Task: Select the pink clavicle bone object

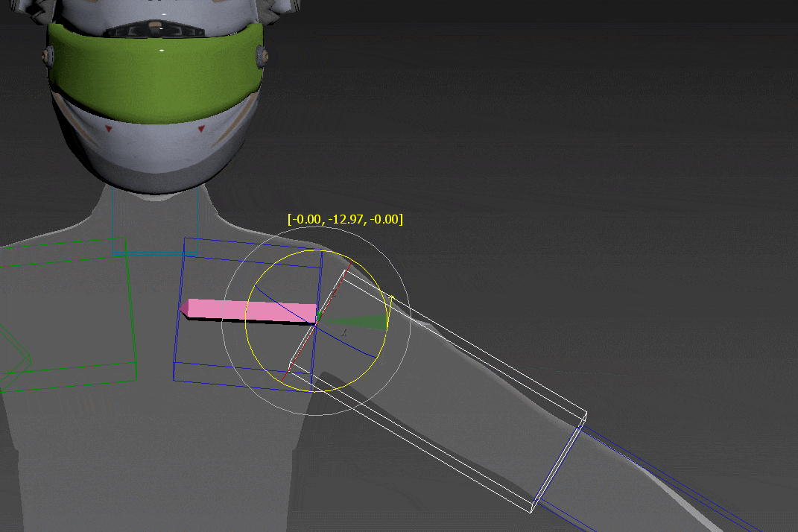Action: 250,311
